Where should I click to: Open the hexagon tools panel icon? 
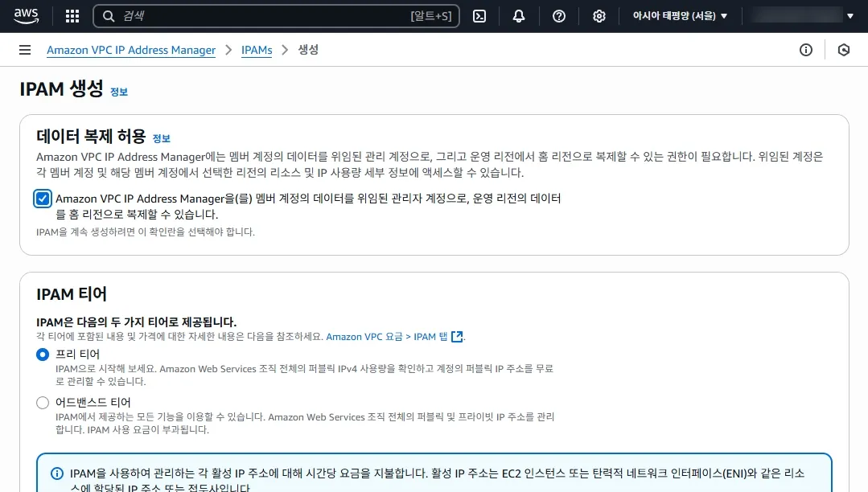click(x=844, y=50)
